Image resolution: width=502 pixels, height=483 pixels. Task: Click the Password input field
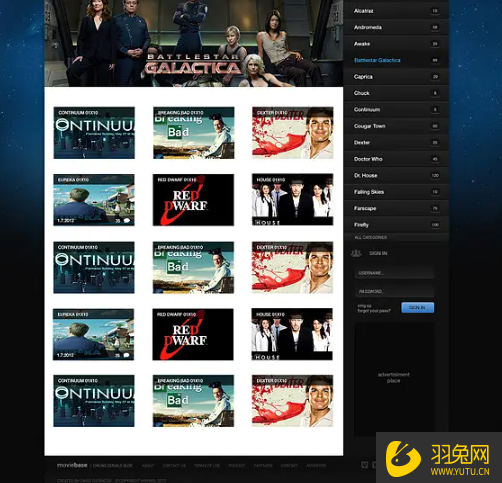click(395, 291)
